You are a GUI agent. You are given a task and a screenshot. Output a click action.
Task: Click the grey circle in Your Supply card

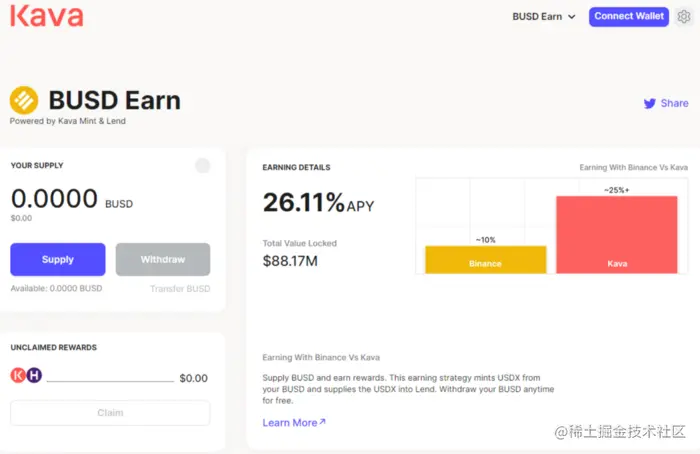[203, 166]
